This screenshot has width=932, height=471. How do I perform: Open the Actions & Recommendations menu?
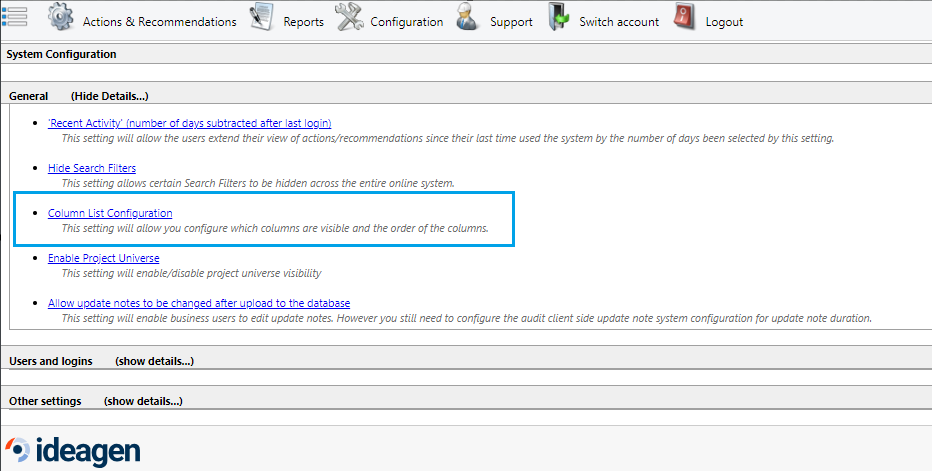[159, 22]
